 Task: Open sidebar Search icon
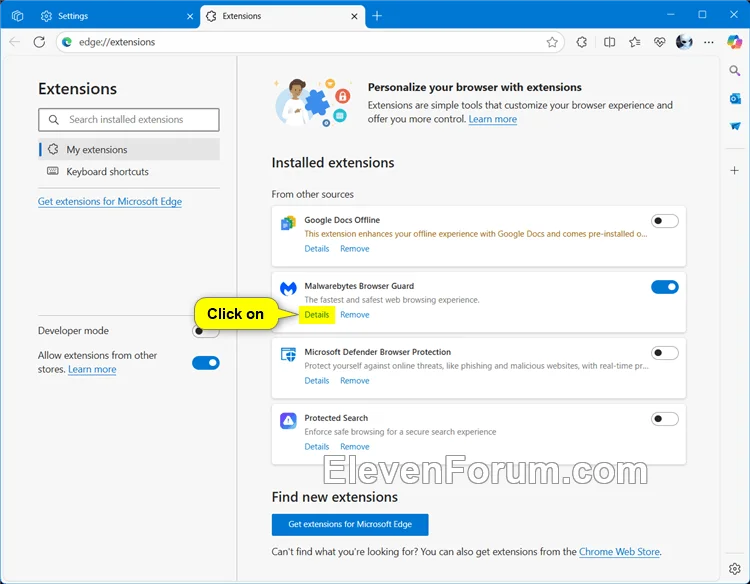tap(735, 71)
